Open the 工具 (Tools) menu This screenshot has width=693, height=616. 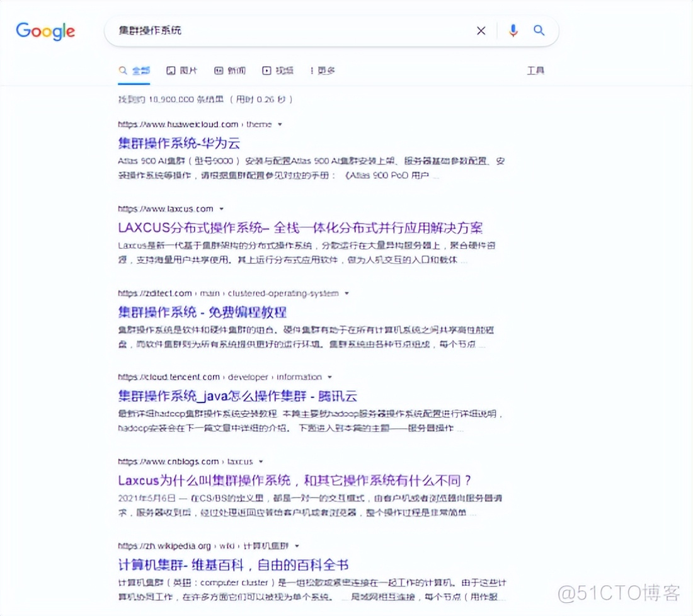point(535,71)
